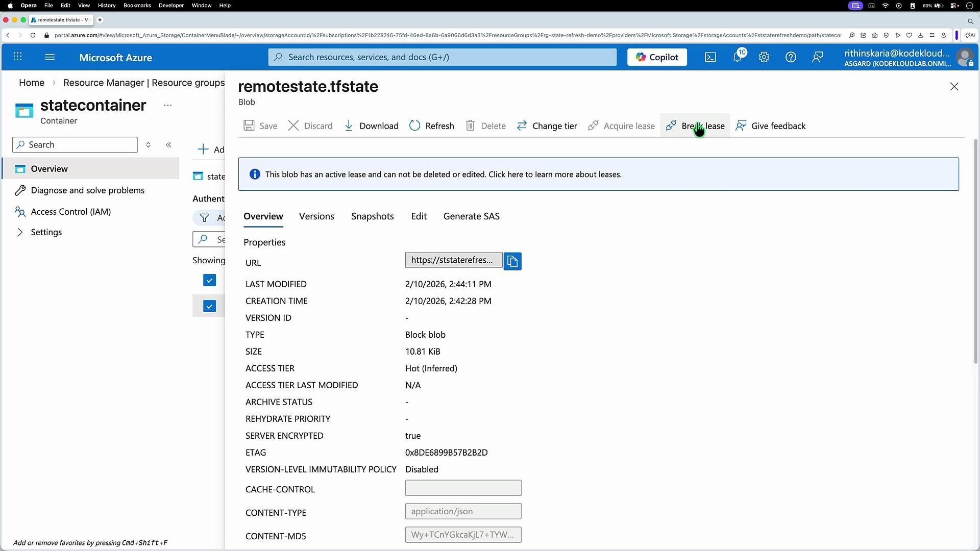Viewport: 980px width, 551px height.
Task: Go to Home breadcrumb
Action: click(x=32, y=83)
